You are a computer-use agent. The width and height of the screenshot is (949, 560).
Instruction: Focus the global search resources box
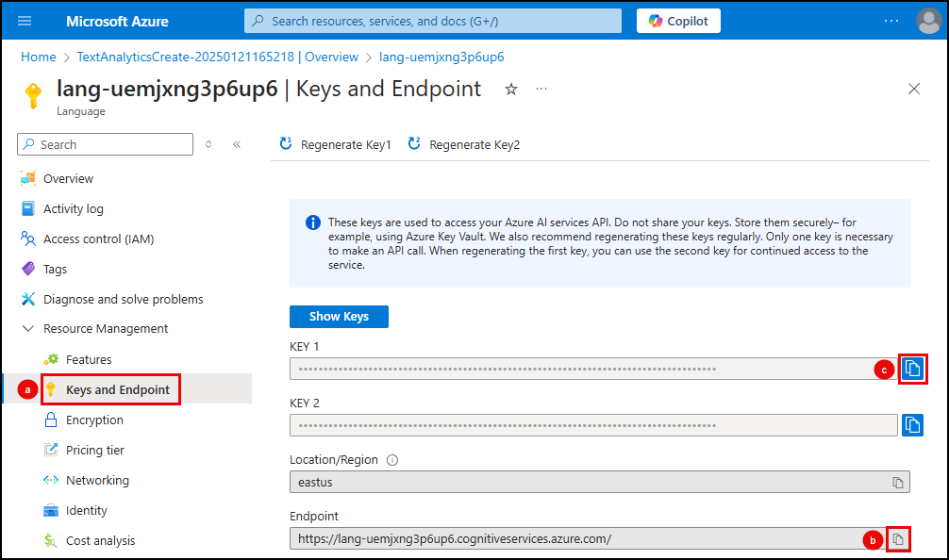coord(433,21)
